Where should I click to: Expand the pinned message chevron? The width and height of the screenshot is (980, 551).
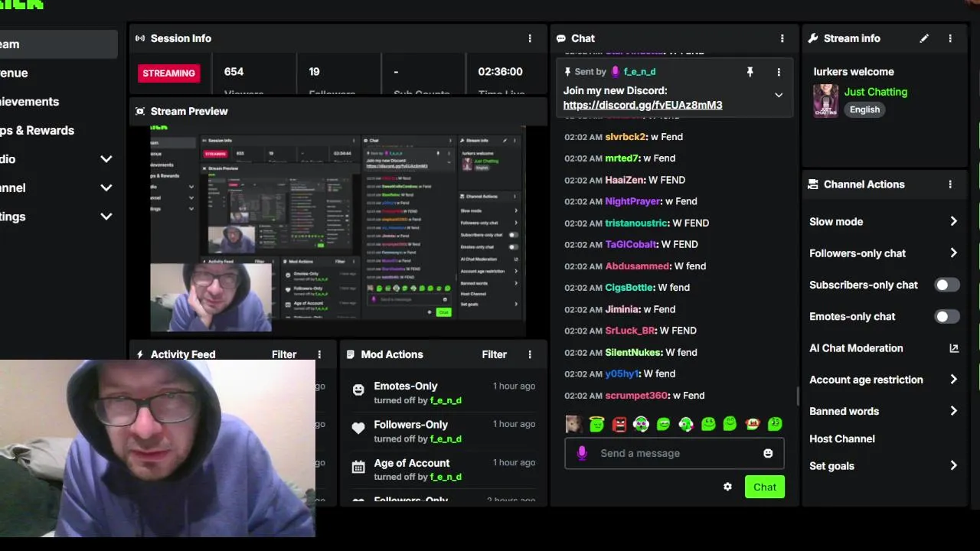coord(779,95)
